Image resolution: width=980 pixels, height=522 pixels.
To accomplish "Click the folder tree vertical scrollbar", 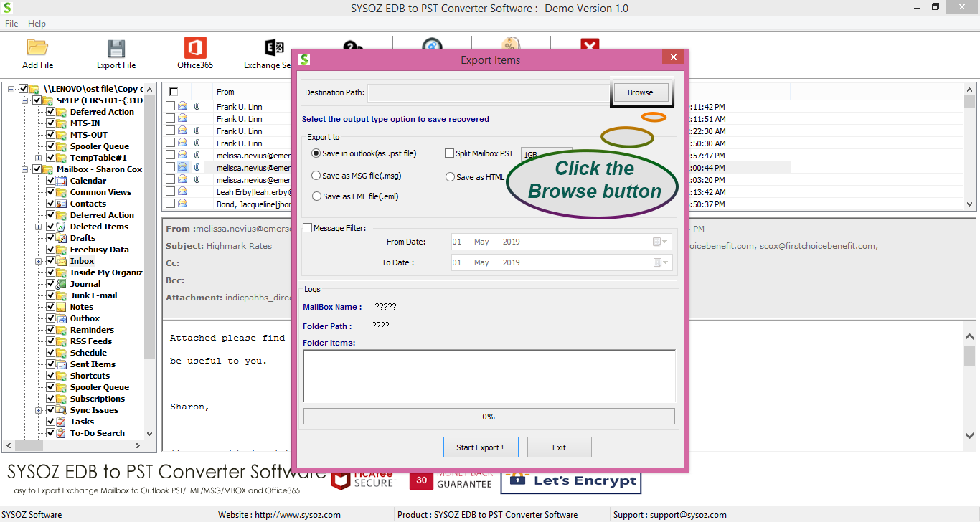I will click(x=149, y=261).
